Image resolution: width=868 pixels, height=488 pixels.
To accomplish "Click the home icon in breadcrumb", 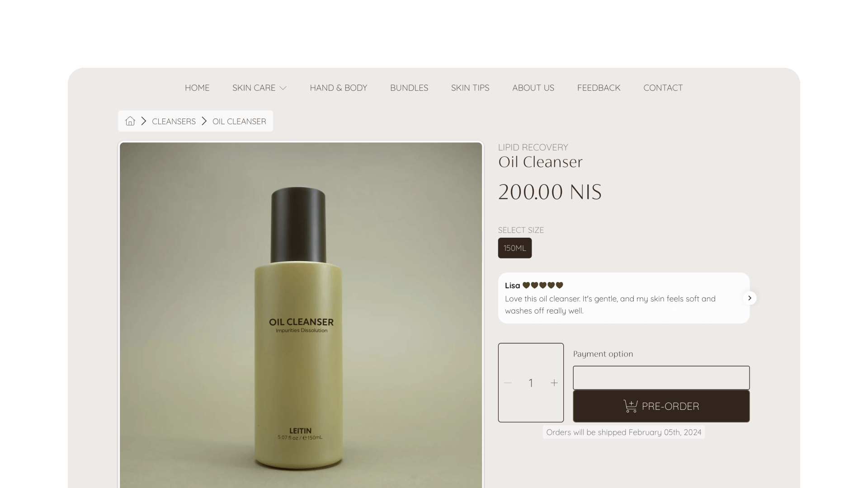I will tap(130, 121).
